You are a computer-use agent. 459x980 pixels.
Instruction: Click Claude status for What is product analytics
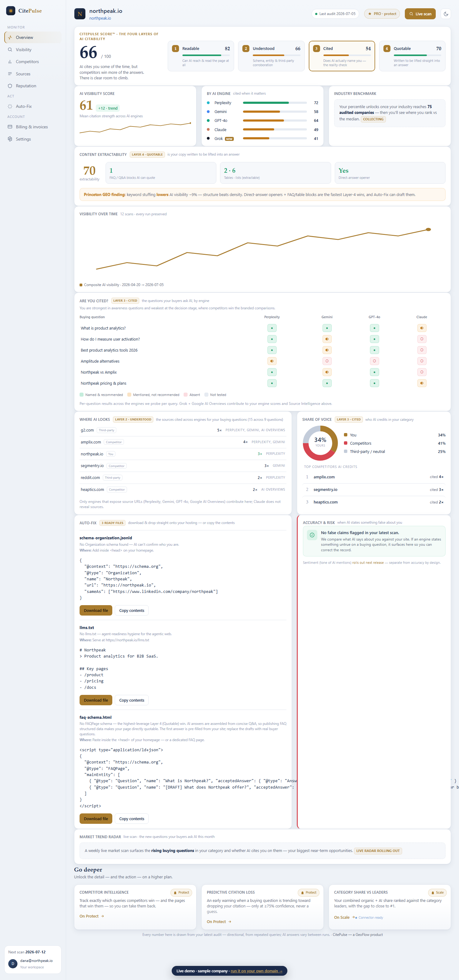pyautogui.click(x=422, y=328)
